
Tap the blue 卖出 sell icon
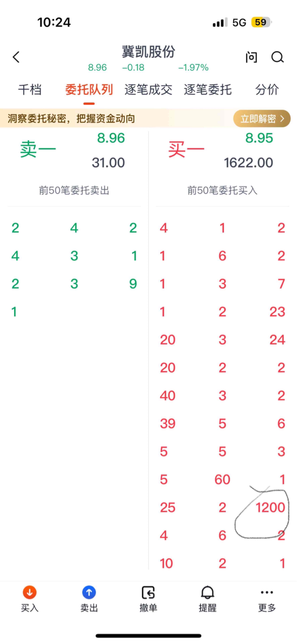click(x=89, y=593)
